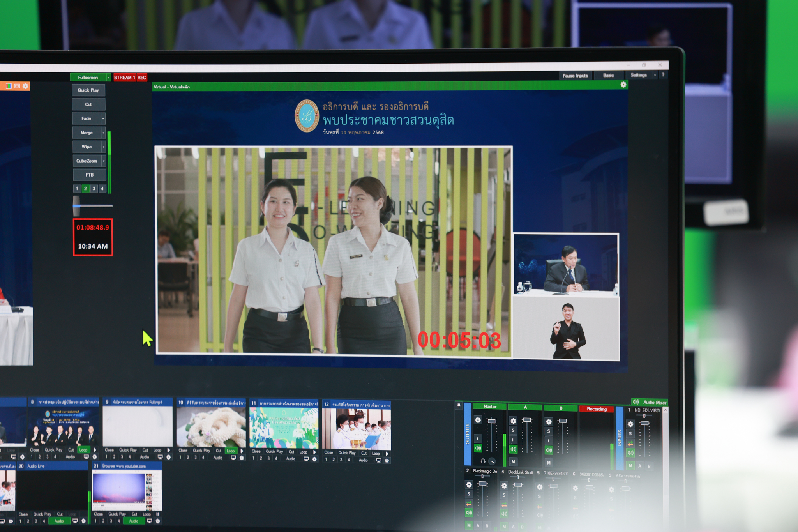Viewport: 798px width, 532px height.
Task: Open NDI SDUVIRT input audio settings gear
Action: tap(630, 424)
